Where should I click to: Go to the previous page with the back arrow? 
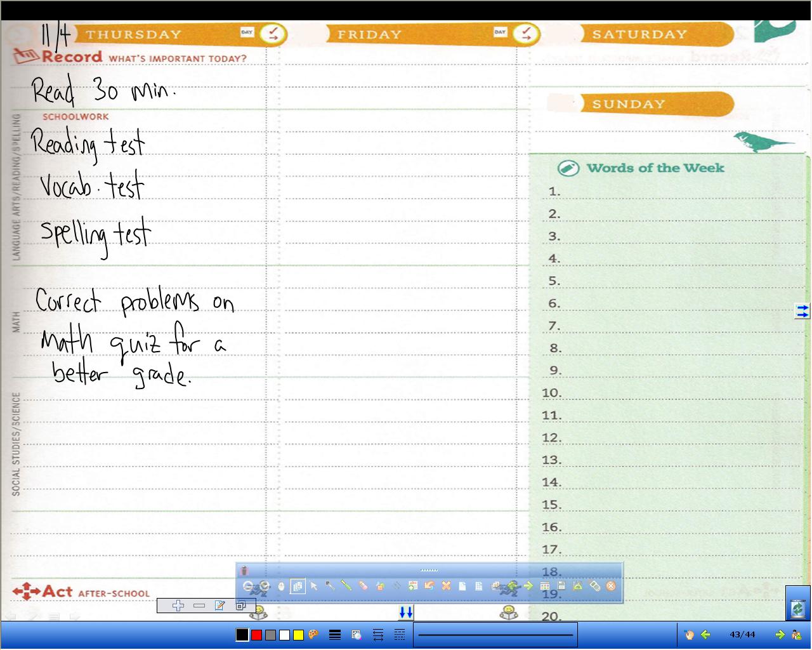pos(705,634)
